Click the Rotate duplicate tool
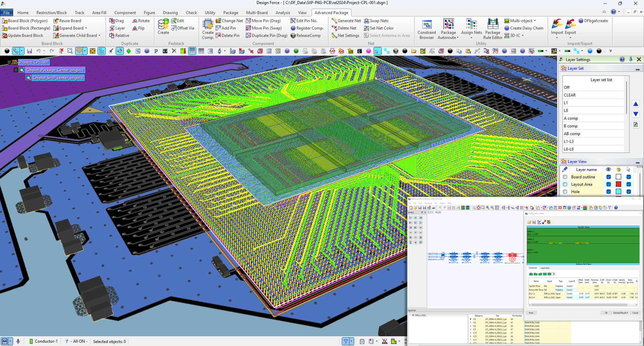 (x=141, y=21)
